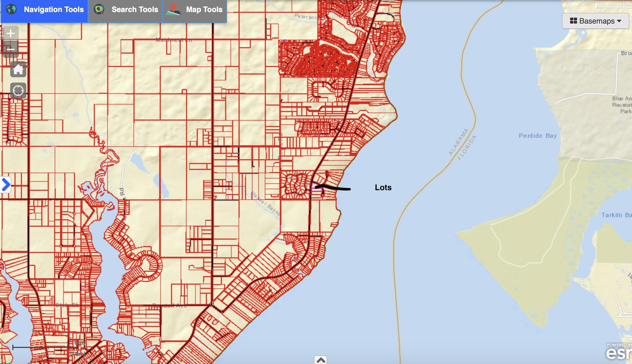The image size is (632, 364).
Task: Expand the bottom panel chevron
Action: [321, 360]
